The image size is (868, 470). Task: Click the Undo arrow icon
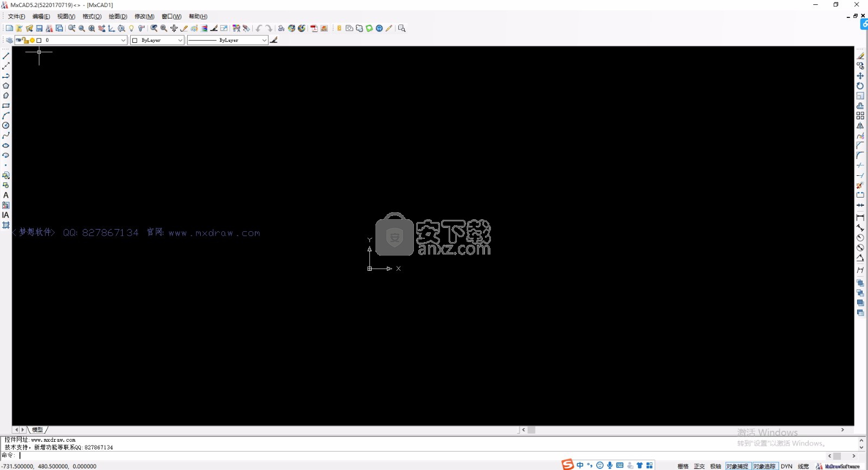coord(259,28)
